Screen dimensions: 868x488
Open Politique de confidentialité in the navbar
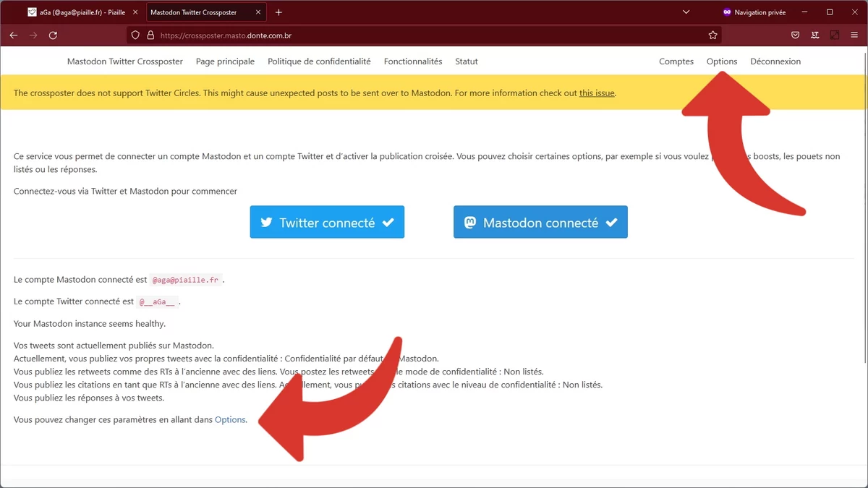(x=319, y=61)
